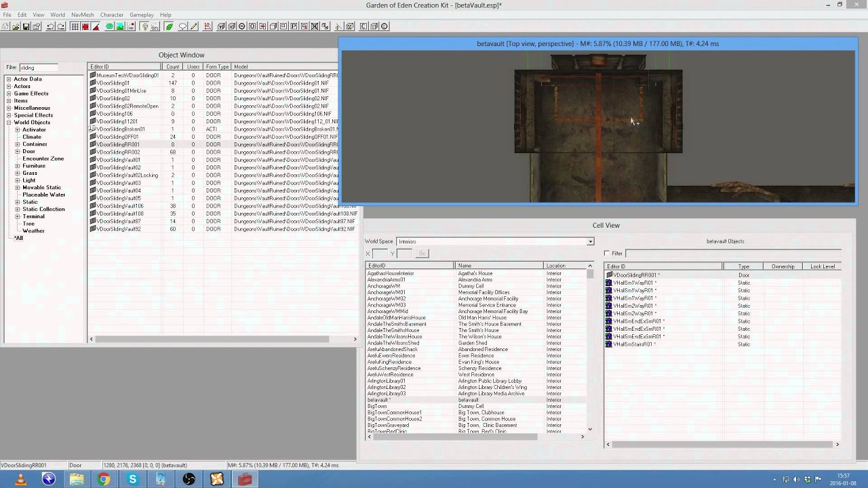Open VLC from the taskbar
Screen dimensions: 868x488
pos(20,479)
